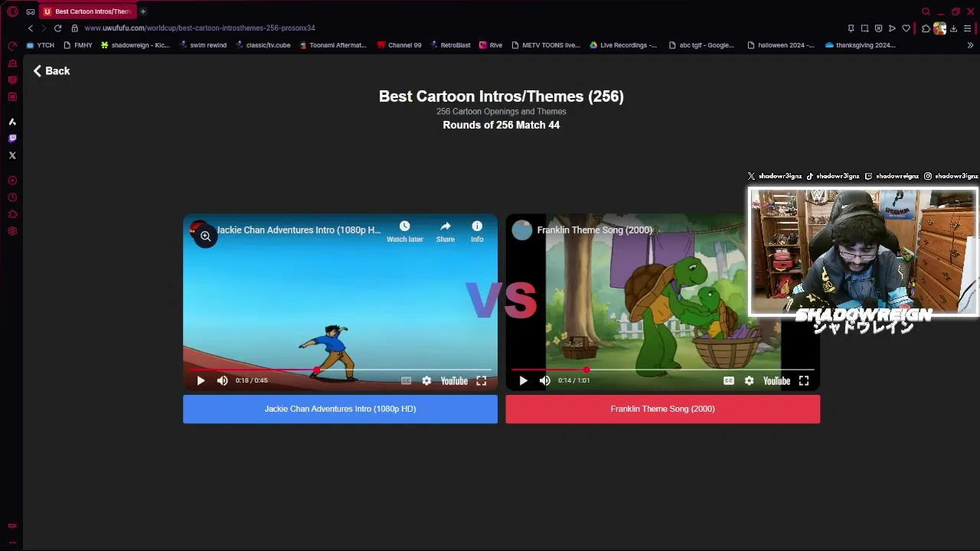Mute the Jackie Chan video
This screenshot has height=551, width=980.
(x=222, y=380)
